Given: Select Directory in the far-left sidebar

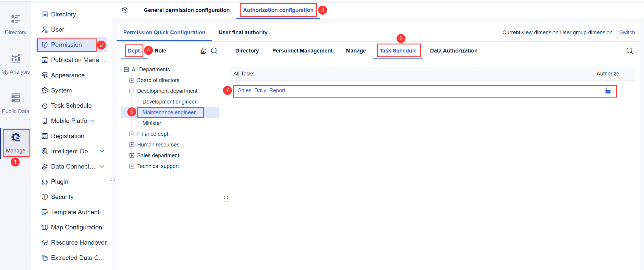Looking at the screenshot, I should (16, 25).
